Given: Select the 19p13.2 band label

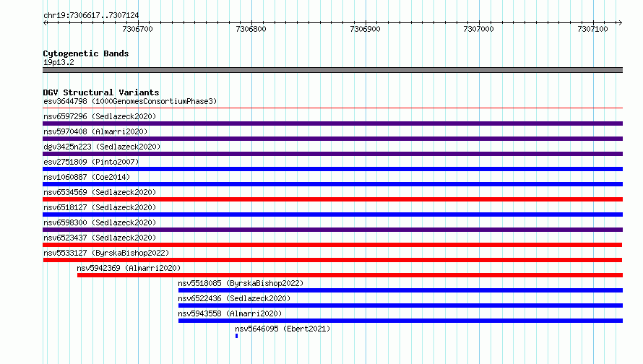Looking at the screenshot, I should tap(59, 62).
